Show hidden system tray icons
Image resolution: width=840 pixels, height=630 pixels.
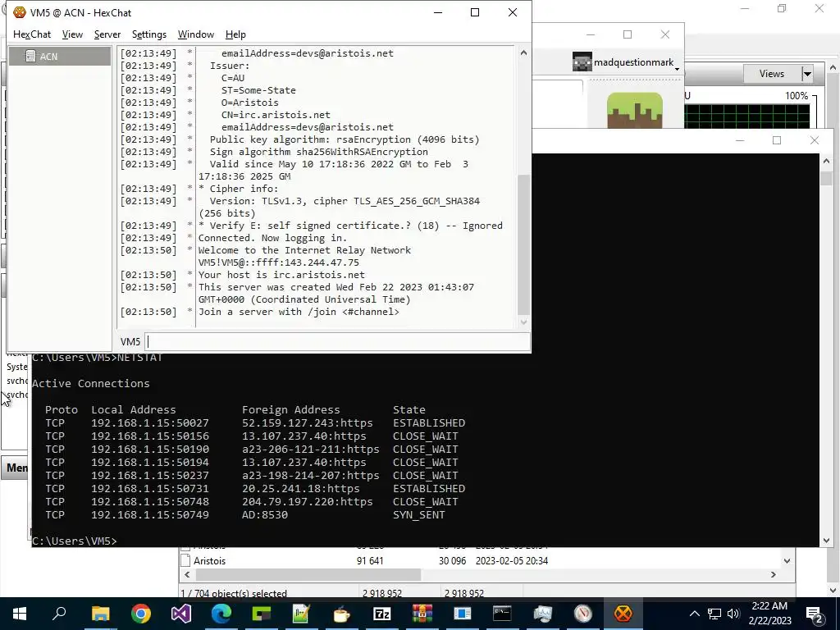click(694, 614)
